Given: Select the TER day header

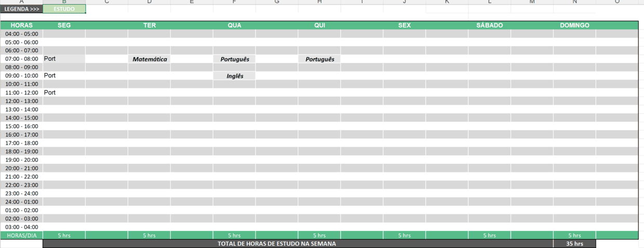Looking at the screenshot, I should [150, 25].
